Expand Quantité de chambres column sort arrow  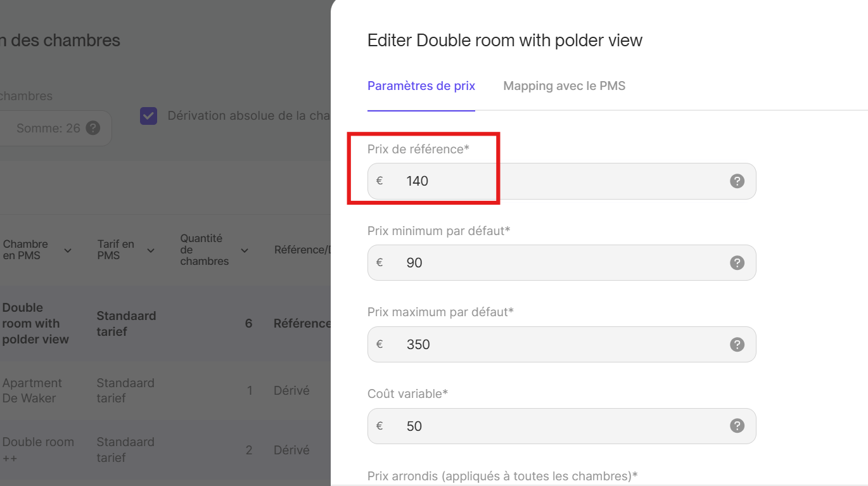[245, 250]
